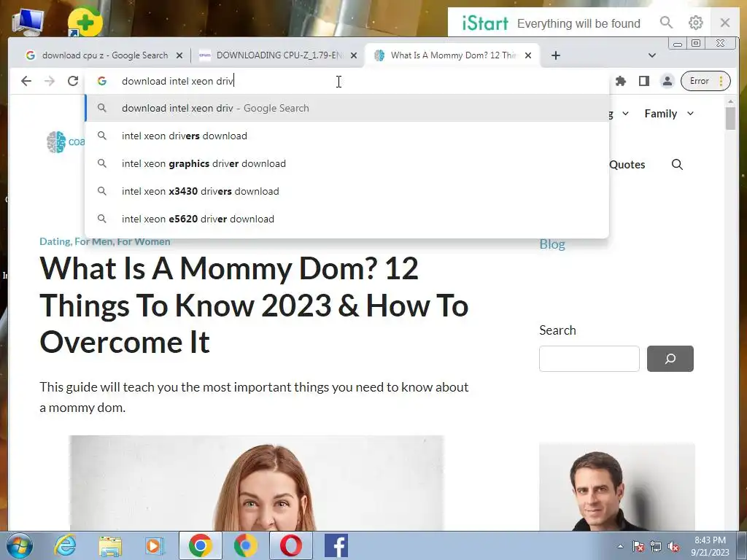Image resolution: width=747 pixels, height=560 pixels.
Task: Close the download cpu z tab
Action: point(179,55)
